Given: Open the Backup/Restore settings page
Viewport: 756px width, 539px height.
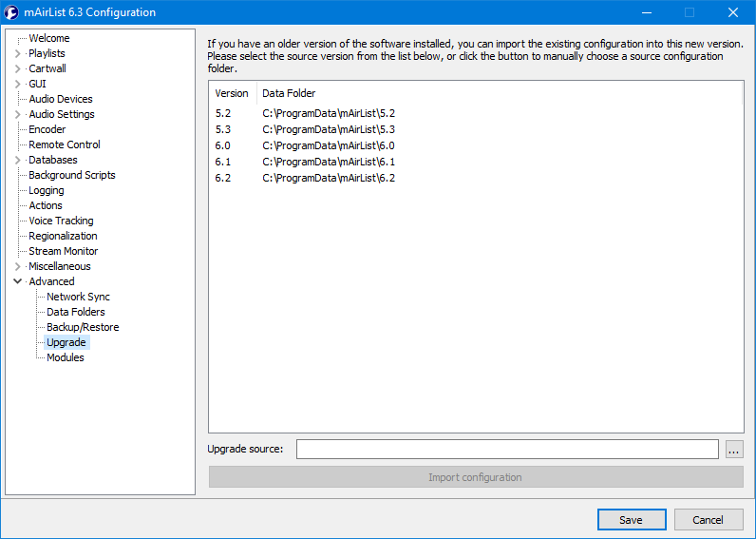Looking at the screenshot, I should (x=83, y=327).
